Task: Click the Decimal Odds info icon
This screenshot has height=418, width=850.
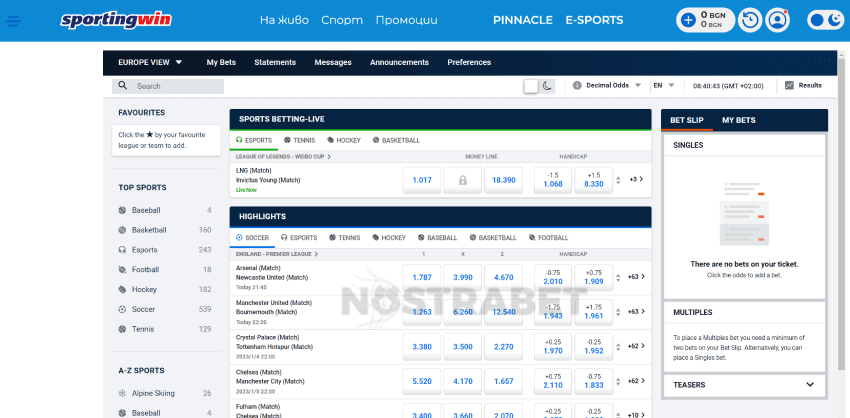Action: tap(577, 86)
